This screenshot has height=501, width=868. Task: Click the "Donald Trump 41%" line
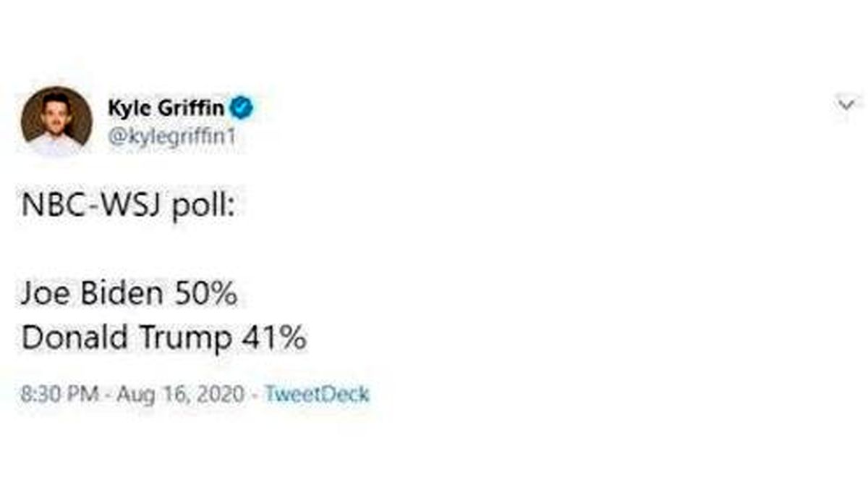163,337
